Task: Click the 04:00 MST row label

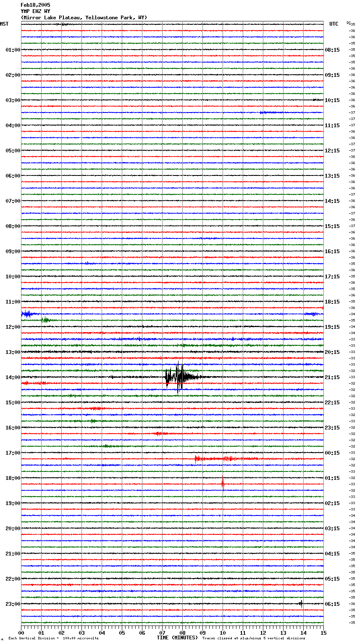Action: click(13, 126)
